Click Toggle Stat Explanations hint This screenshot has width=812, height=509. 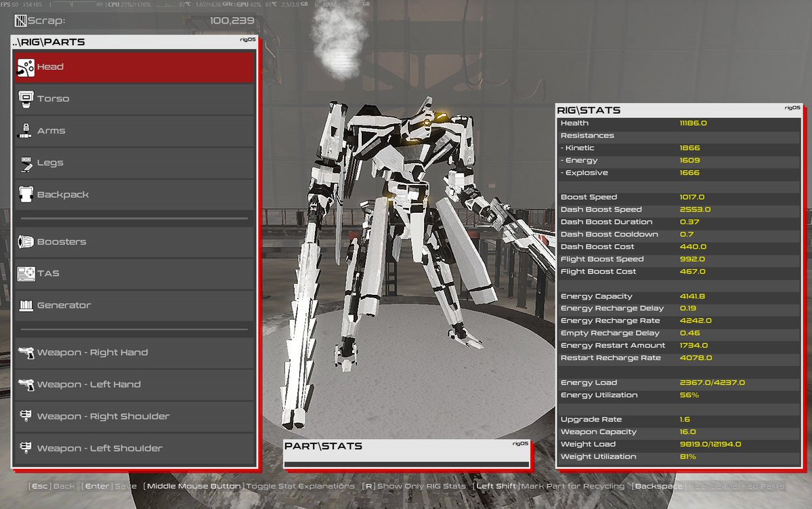249,486
